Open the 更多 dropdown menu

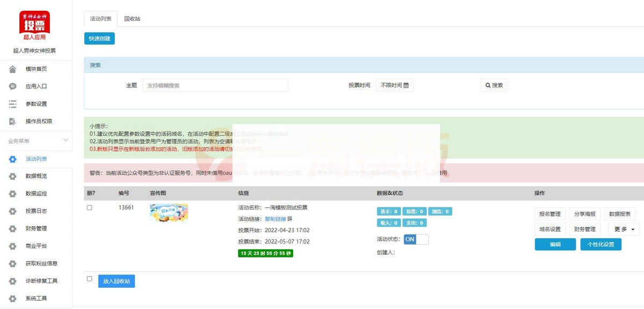point(623,229)
